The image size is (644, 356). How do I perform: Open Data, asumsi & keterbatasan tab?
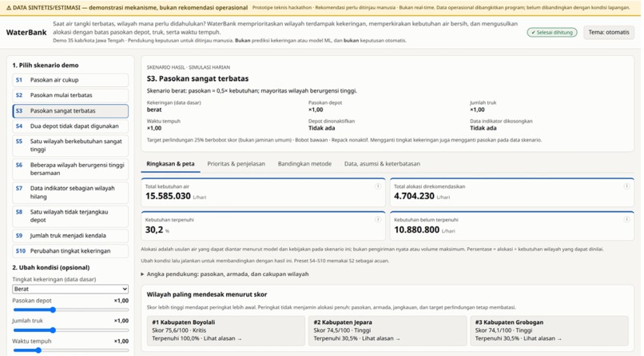tap(382, 164)
